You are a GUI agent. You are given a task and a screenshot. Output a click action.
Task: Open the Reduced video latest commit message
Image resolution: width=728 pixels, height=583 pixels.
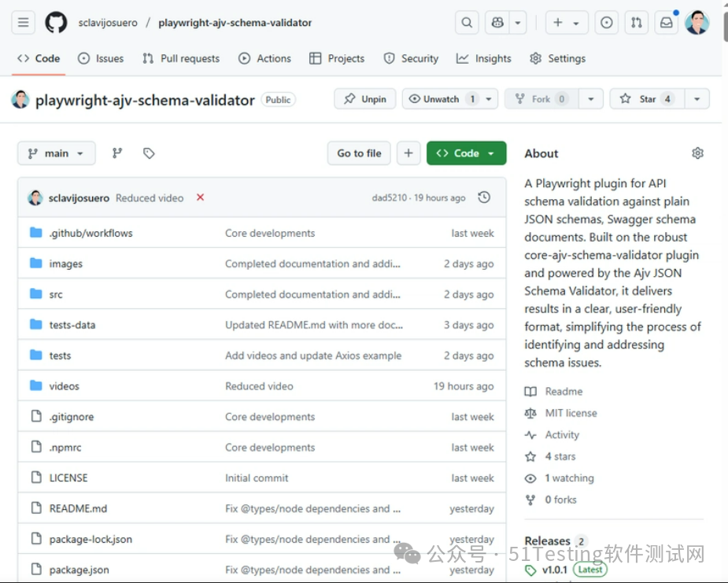[x=150, y=198]
